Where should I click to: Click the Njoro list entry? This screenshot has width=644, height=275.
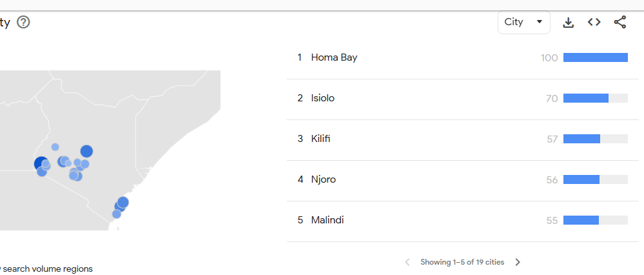coord(323,179)
